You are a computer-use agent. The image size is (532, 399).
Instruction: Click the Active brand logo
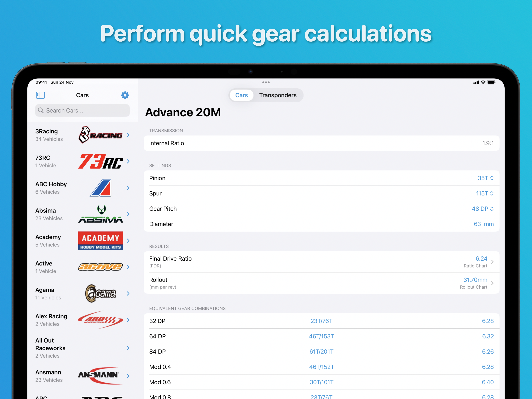(101, 267)
